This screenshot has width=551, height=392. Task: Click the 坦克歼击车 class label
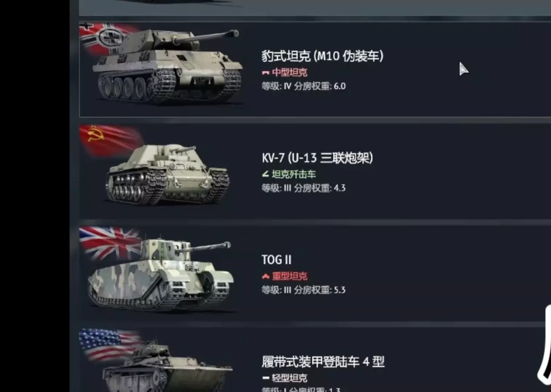click(x=294, y=174)
